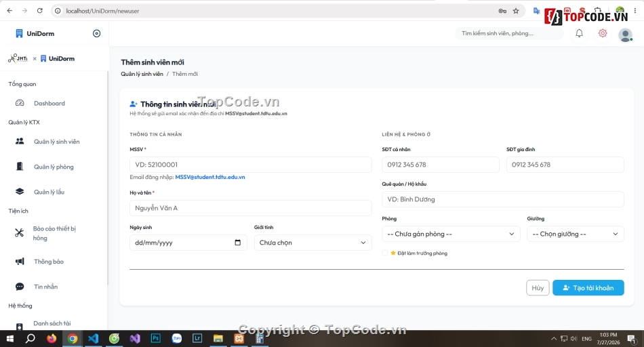
Task: Click the Tìm kiếm sinh viên search box
Action: [x=509, y=33]
